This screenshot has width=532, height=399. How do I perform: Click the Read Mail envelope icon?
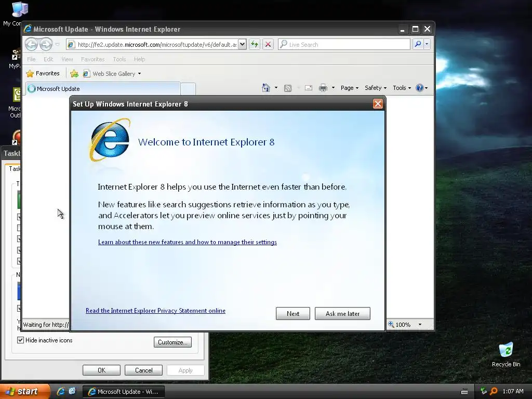(x=309, y=88)
